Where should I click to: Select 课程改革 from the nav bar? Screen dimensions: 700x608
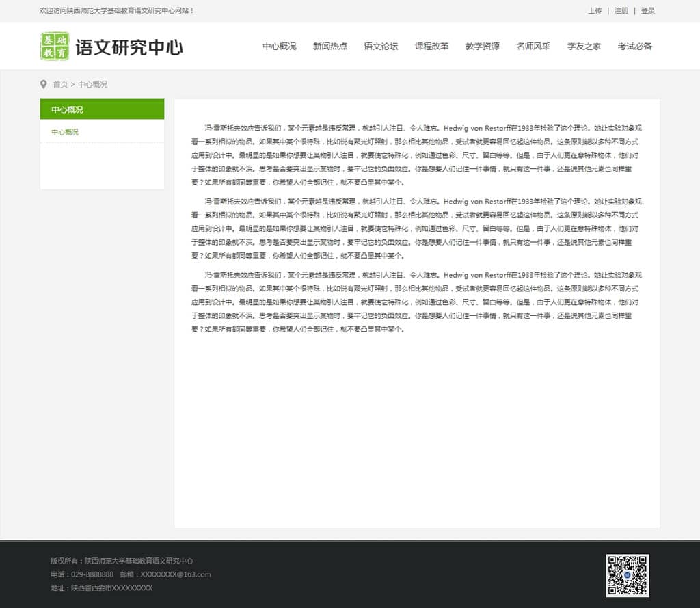pos(432,47)
